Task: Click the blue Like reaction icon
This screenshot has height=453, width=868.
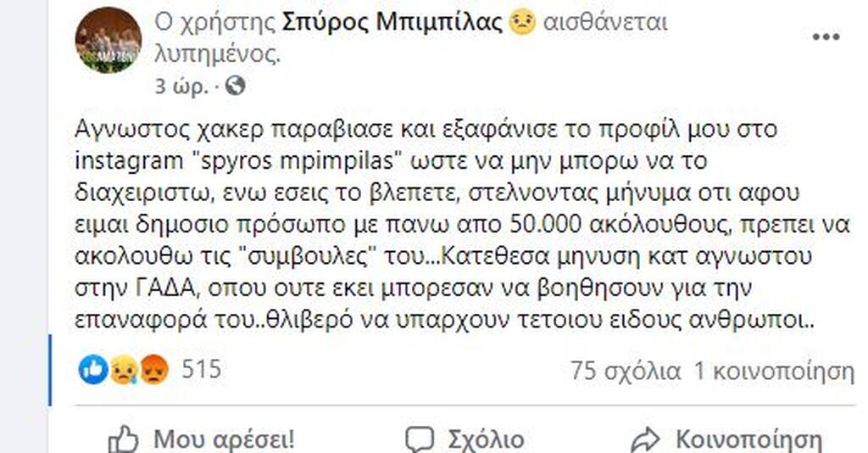Action: tap(93, 369)
